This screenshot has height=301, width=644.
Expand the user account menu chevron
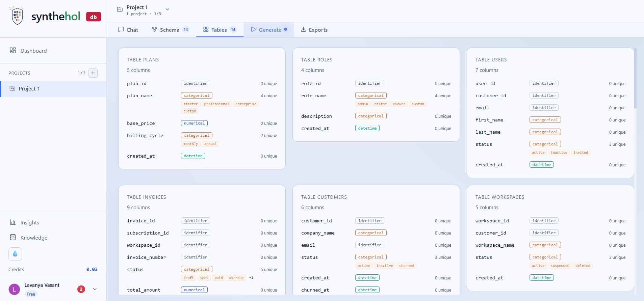[x=95, y=289]
